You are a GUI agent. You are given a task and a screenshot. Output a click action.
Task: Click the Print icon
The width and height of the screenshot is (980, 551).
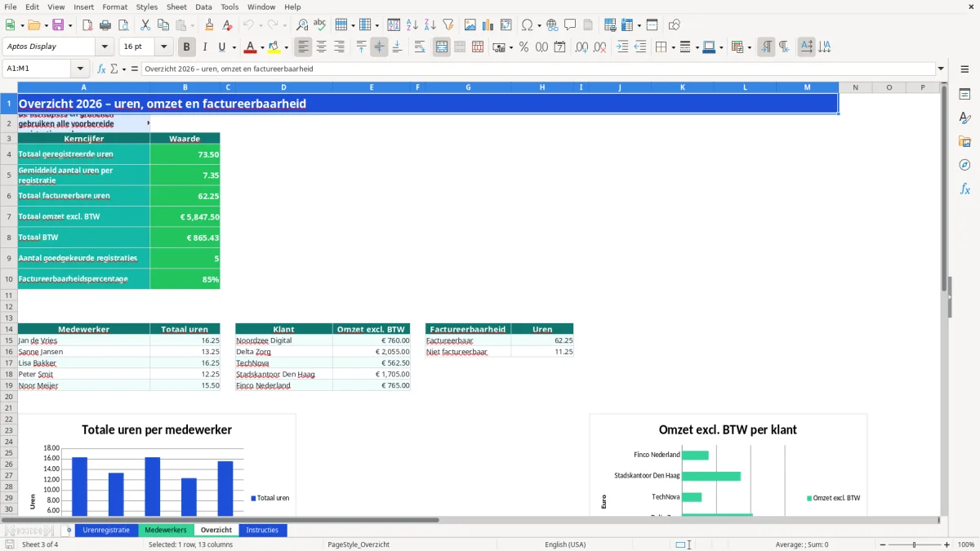(105, 25)
